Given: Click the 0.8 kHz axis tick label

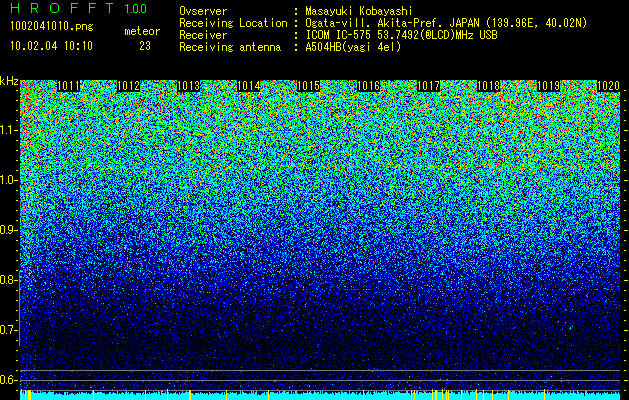Looking at the screenshot, I should 8,280.
